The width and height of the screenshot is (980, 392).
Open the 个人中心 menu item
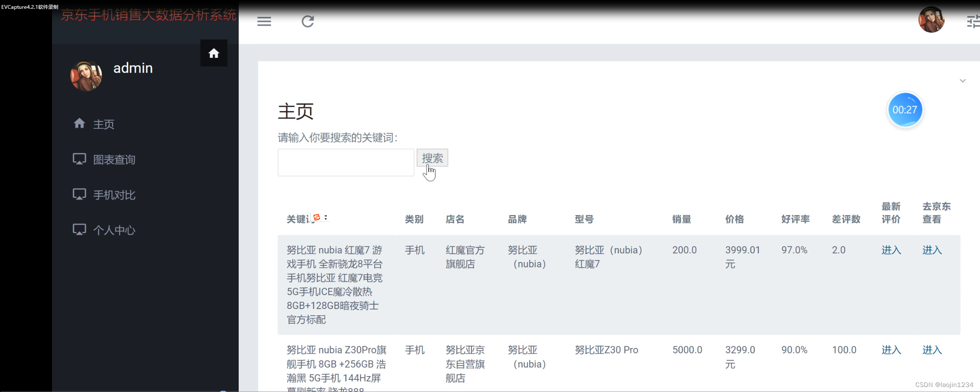[115, 229]
